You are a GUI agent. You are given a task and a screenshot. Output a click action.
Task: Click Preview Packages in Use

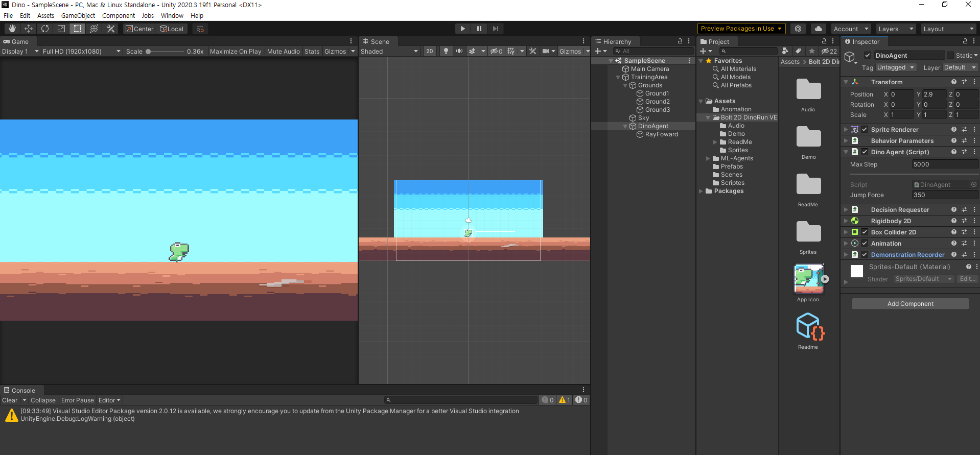click(x=741, y=29)
